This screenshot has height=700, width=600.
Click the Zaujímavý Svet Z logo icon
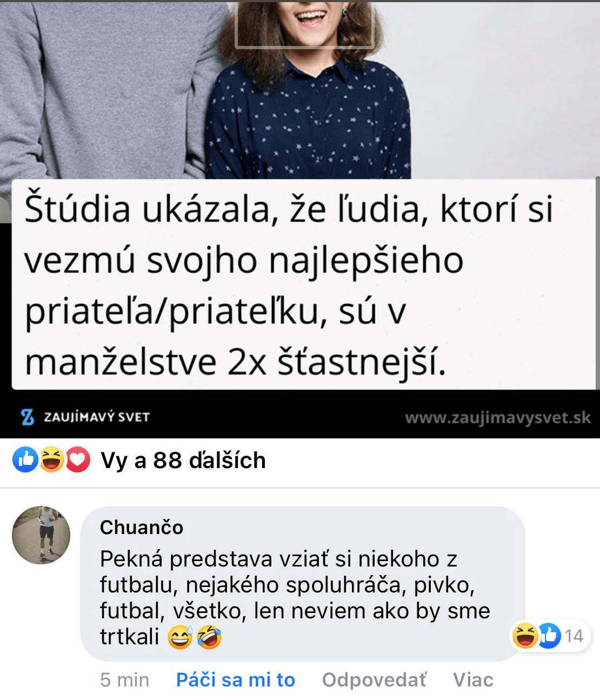tap(28, 417)
